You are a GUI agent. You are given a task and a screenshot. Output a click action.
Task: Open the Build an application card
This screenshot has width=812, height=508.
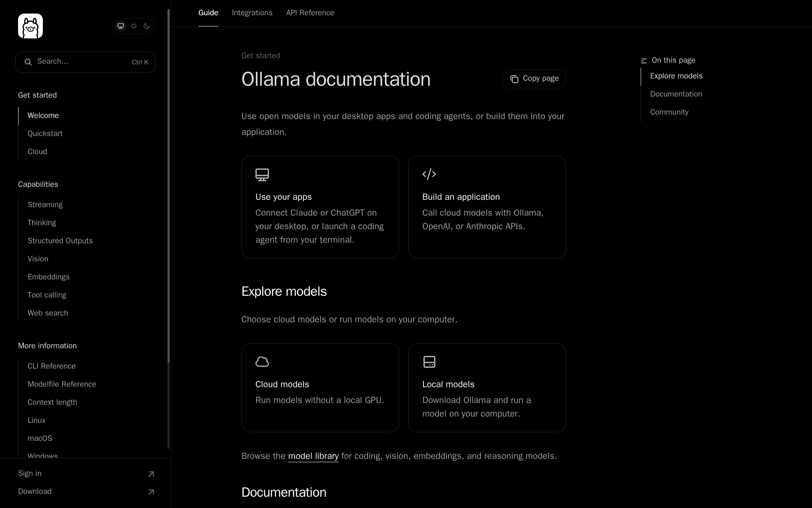coord(487,207)
